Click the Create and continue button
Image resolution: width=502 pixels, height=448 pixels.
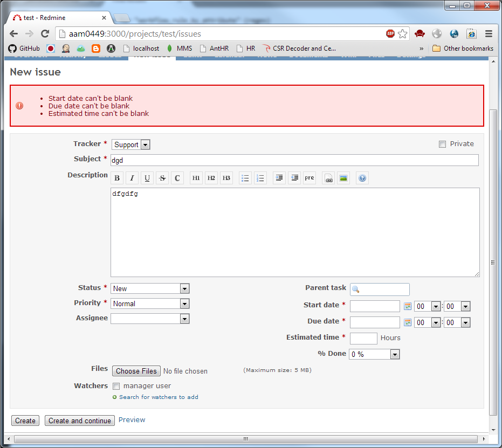80,421
